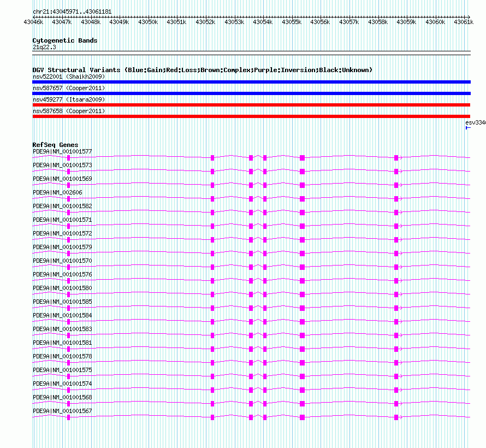Select transcript PDE9A|NM_001001578
Image resolution: width=486 pixels, height=448 pixels.
tap(62, 356)
